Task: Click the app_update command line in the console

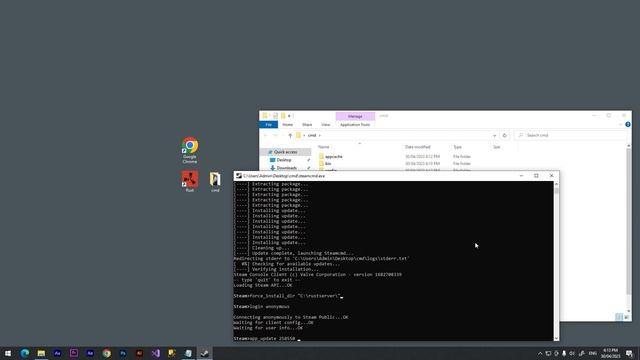Action: pyautogui.click(x=267, y=338)
